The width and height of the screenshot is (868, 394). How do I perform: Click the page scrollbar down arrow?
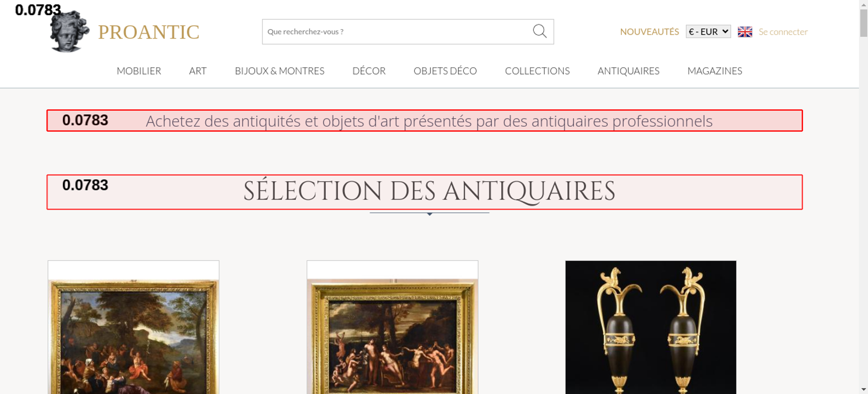(x=863, y=389)
